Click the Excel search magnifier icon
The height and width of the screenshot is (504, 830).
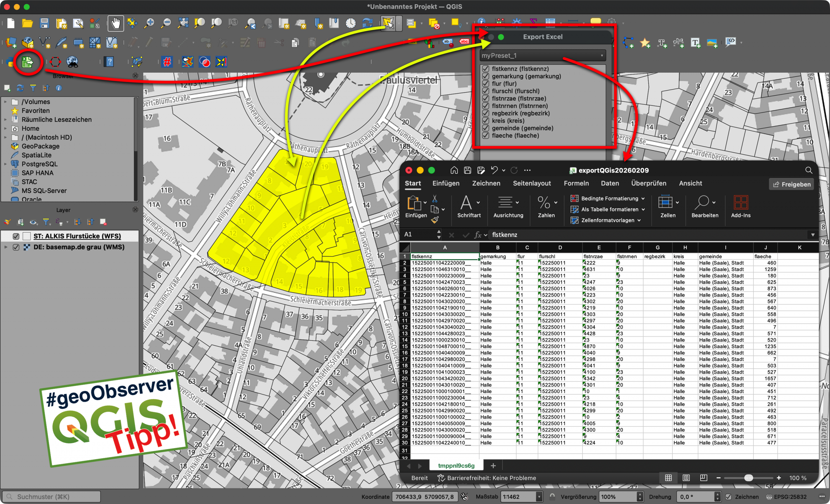pos(809,170)
